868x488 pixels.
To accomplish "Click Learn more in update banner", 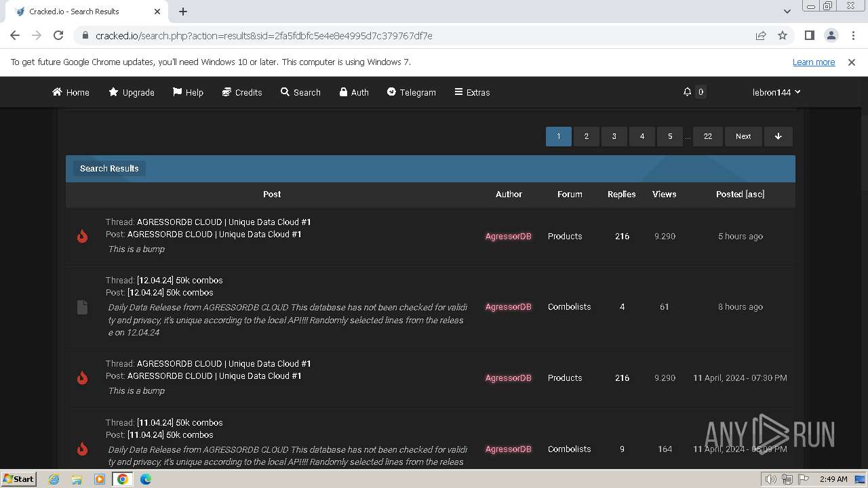I will tap(814, 62).
